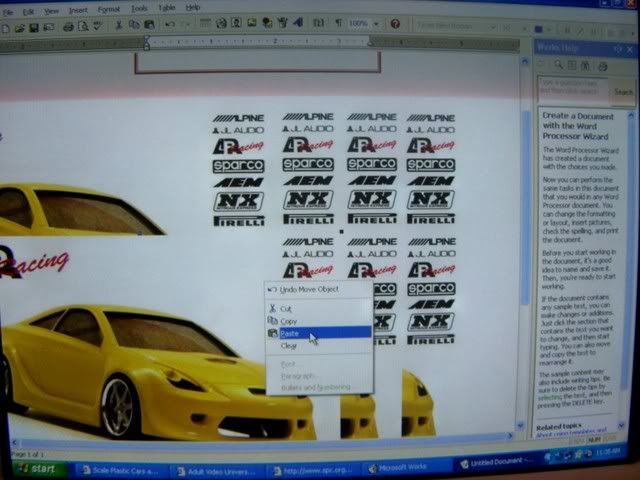
Task: Click the Send E-mail toolbar icon
Action: pyautogui.click(x=49, y=27)
